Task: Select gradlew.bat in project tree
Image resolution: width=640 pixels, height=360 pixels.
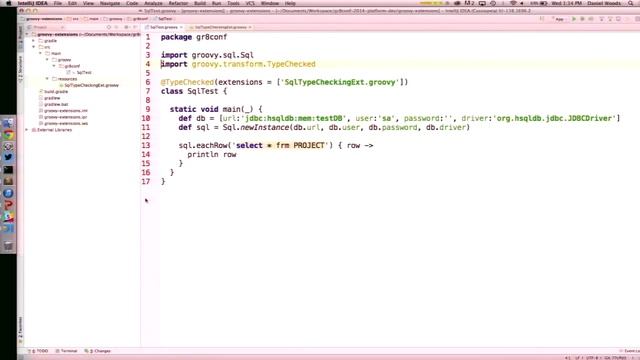Action: (56, 104)
